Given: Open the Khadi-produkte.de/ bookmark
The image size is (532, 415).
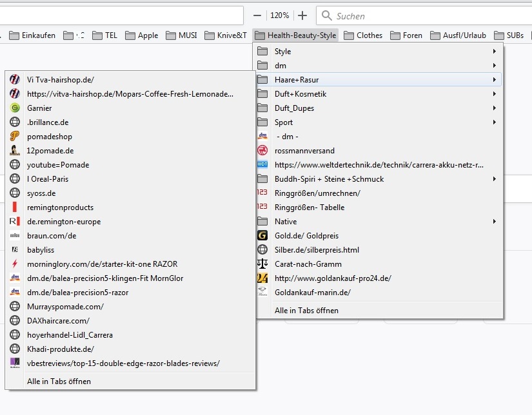Looking at the screenshot, I should point(130,349).
